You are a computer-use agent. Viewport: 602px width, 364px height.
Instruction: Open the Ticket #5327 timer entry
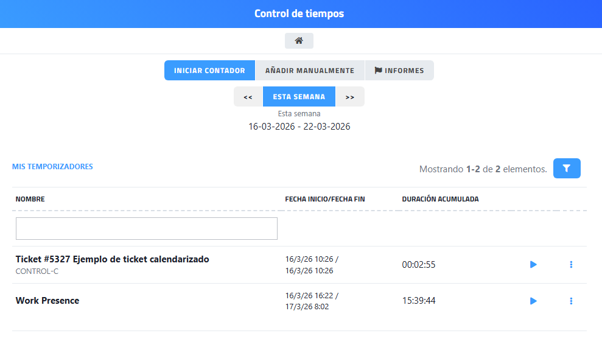[112, 259]
